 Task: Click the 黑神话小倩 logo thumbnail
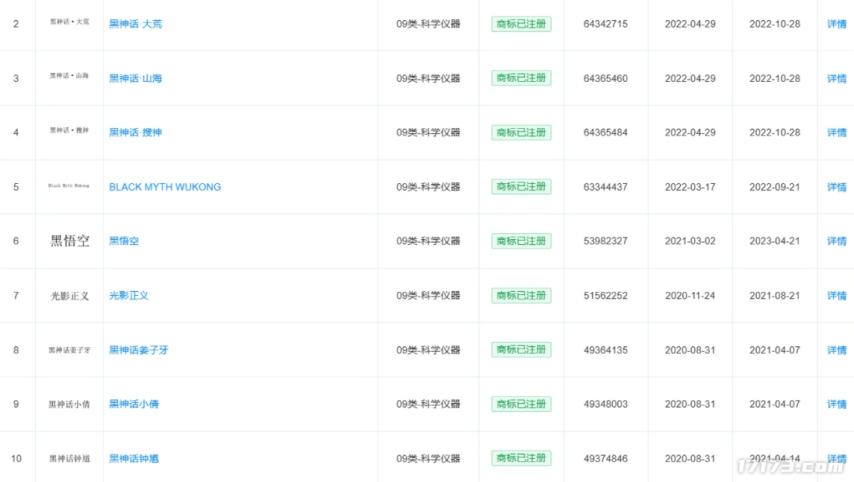(x=69, y=404)
